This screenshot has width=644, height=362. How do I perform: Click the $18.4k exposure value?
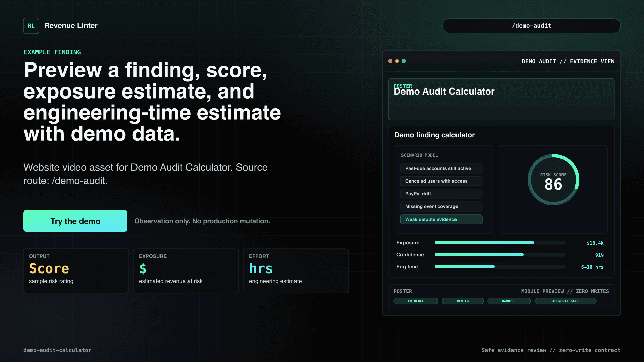pos(595,243)
